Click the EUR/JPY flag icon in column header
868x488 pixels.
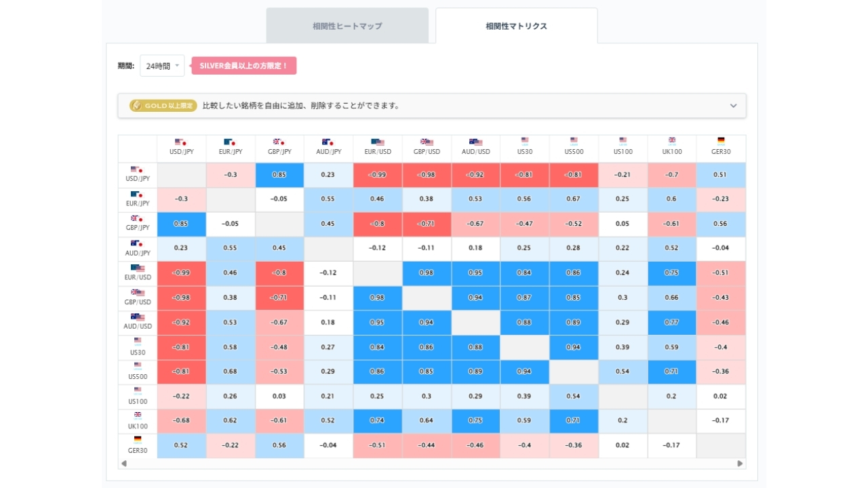(231, 142)
